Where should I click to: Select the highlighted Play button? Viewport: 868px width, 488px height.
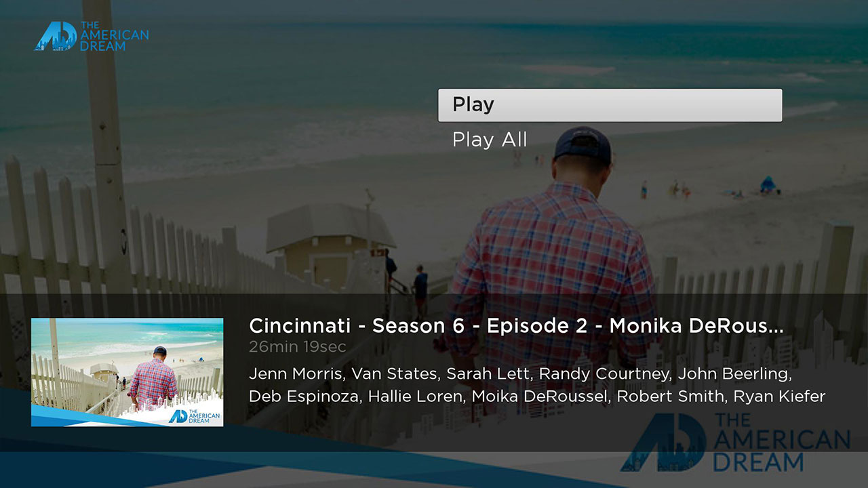[x=610, y=105]
